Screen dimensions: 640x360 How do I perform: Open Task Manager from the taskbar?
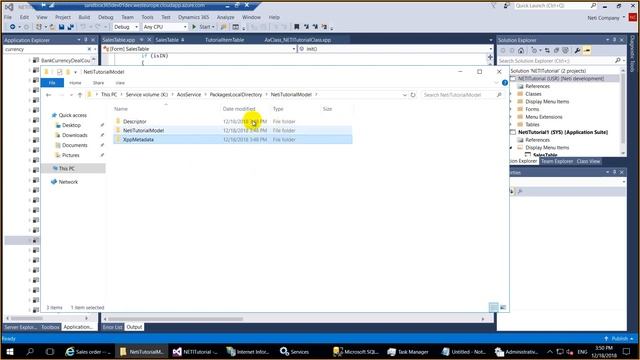408,351
